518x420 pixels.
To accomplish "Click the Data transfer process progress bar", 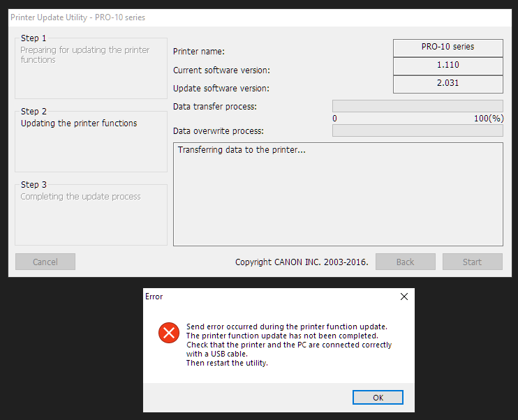I will pos(417,106).
